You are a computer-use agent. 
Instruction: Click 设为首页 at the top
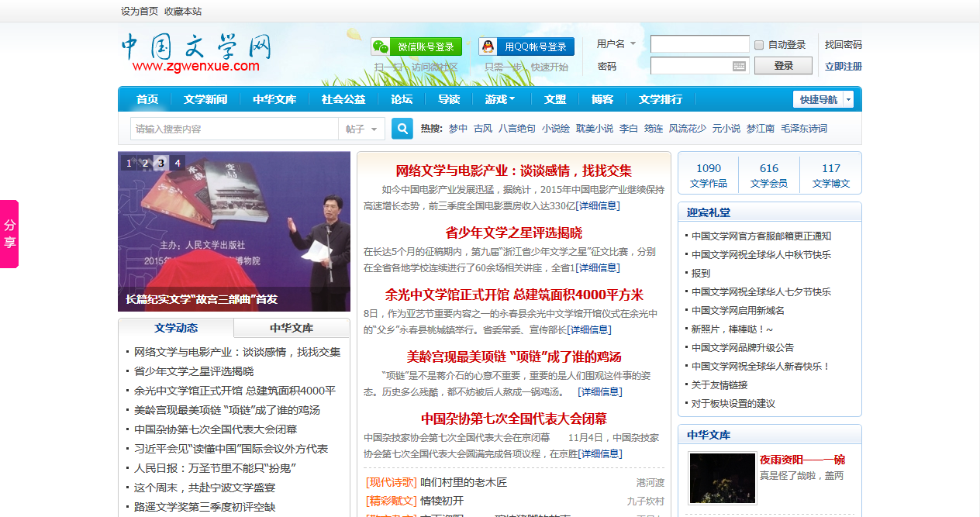(x=140, y=12)
